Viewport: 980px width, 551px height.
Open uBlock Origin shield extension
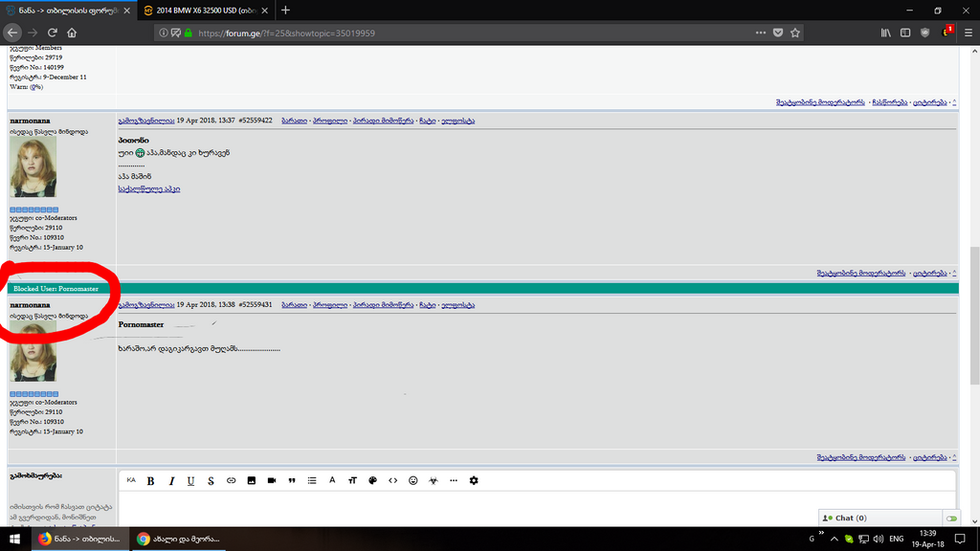925,33
